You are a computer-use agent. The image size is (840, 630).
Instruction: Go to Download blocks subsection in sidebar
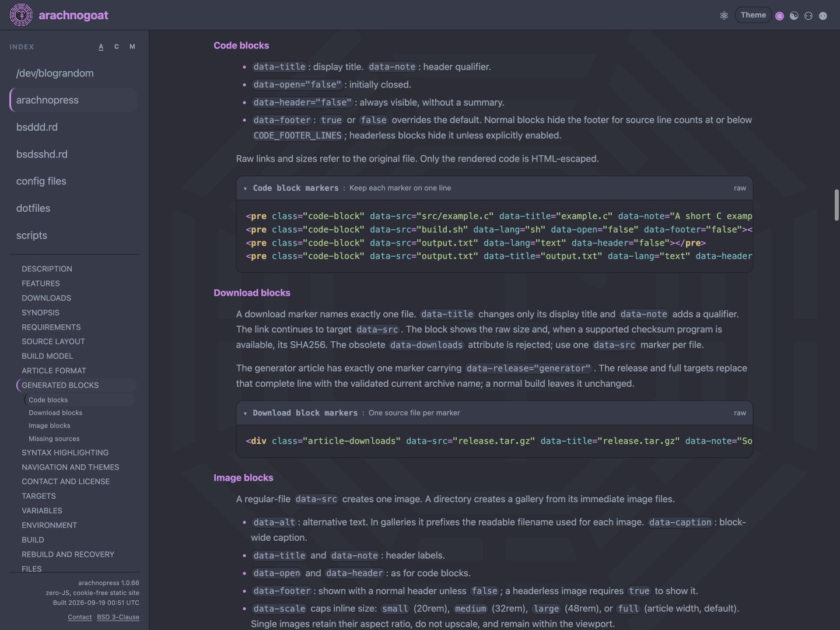point(55,413)
